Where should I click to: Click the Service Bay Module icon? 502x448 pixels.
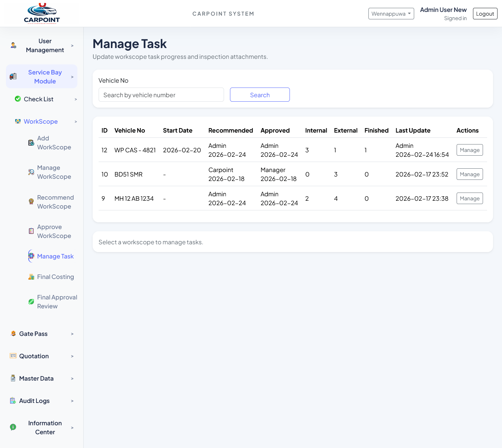tap(13, 76)
